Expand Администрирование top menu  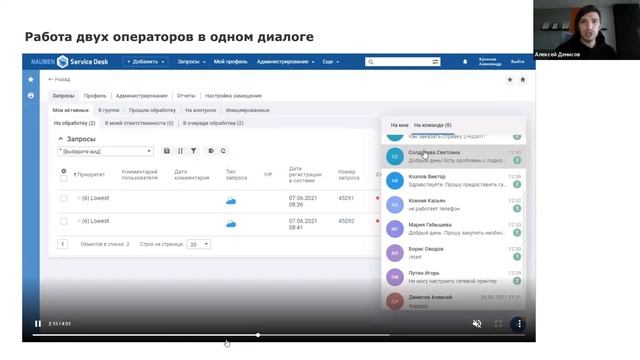pyautogui.click(x=286, y=62)
